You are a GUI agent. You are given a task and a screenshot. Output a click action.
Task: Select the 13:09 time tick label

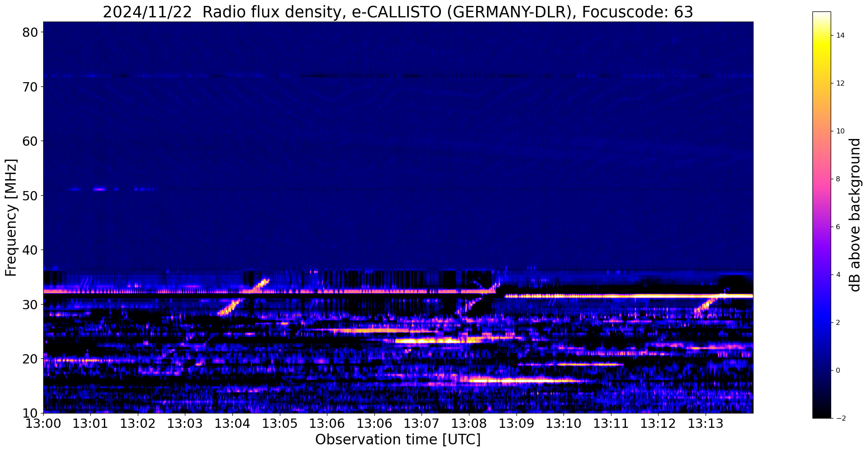pos(516,424)
